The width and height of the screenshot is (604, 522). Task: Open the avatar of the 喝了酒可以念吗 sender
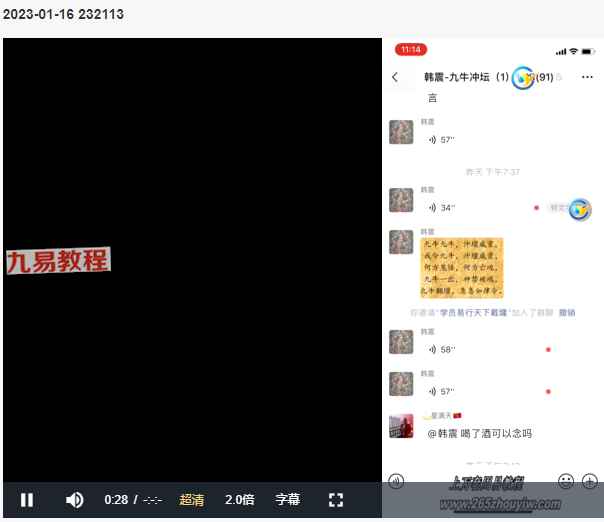coord(401,426)
